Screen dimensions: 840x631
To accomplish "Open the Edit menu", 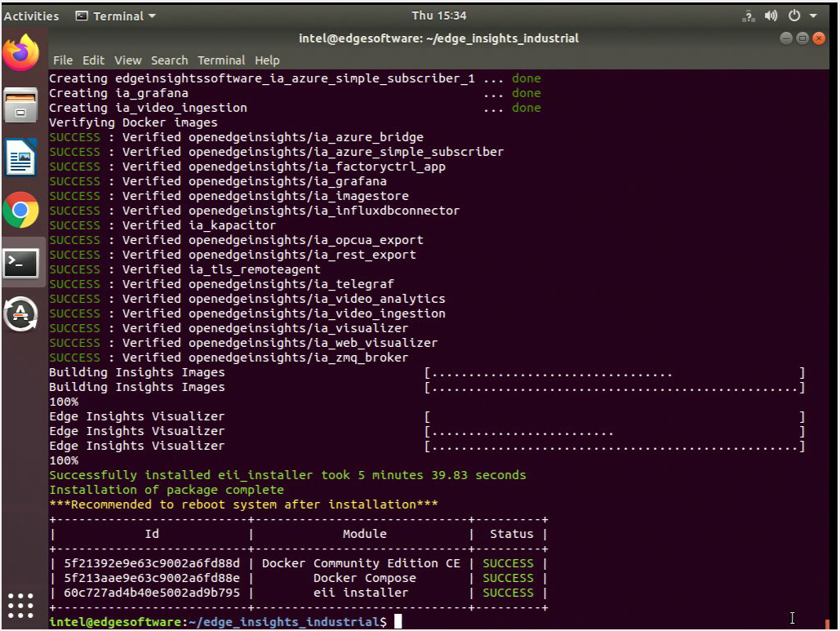I will click(x=93, y=60).
